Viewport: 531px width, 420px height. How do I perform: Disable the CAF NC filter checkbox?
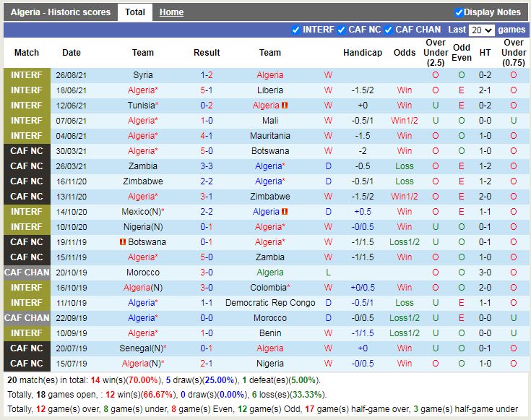340,30
